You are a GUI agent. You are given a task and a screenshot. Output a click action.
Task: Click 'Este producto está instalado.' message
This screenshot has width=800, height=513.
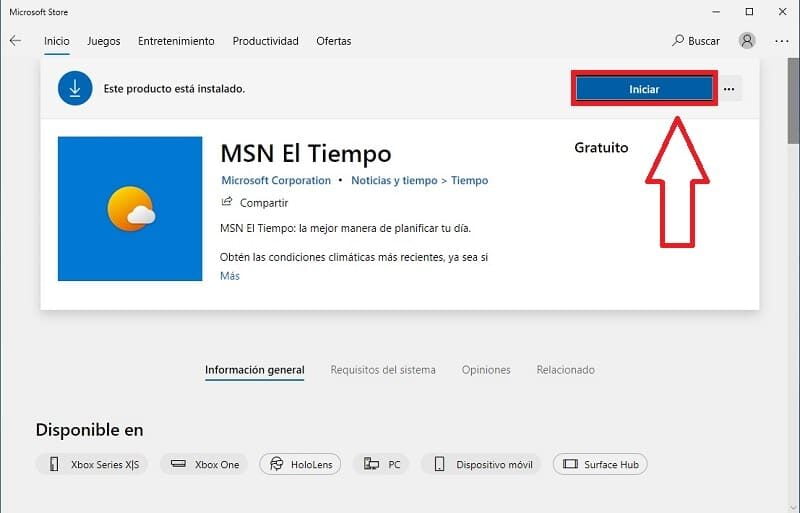[x=174, y=89]
